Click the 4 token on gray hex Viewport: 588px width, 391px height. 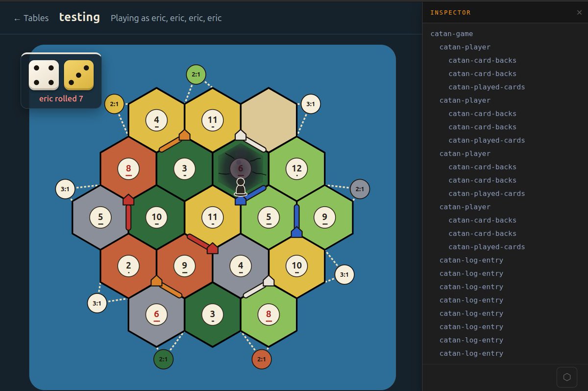click(x=241, y=266)
